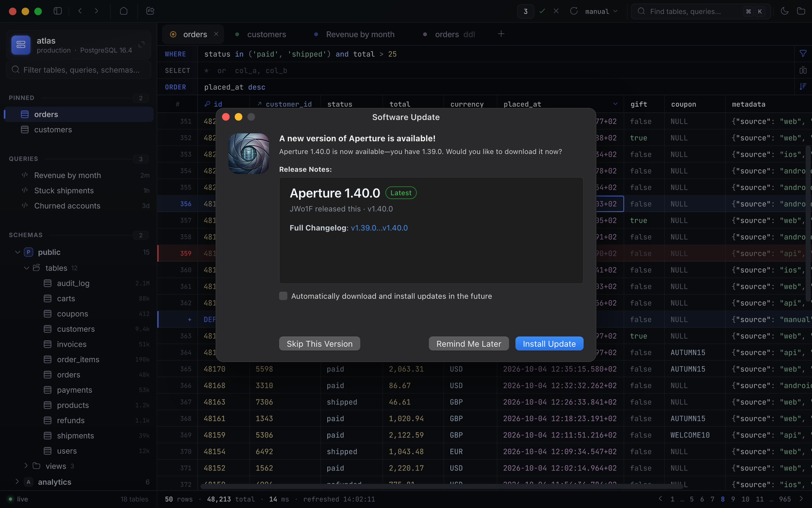Go to page 9 in pagination
This screenshot has height=508, width=812.
[733, 499]
